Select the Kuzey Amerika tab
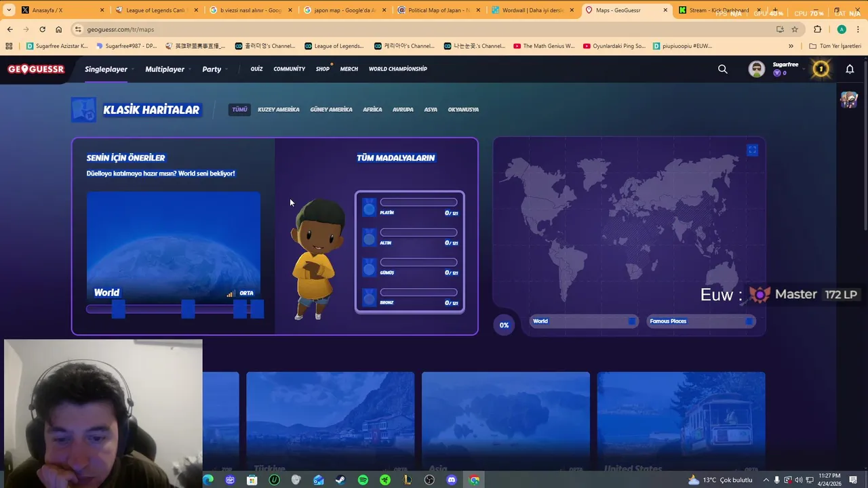868x488 pixels. point(278,109)
